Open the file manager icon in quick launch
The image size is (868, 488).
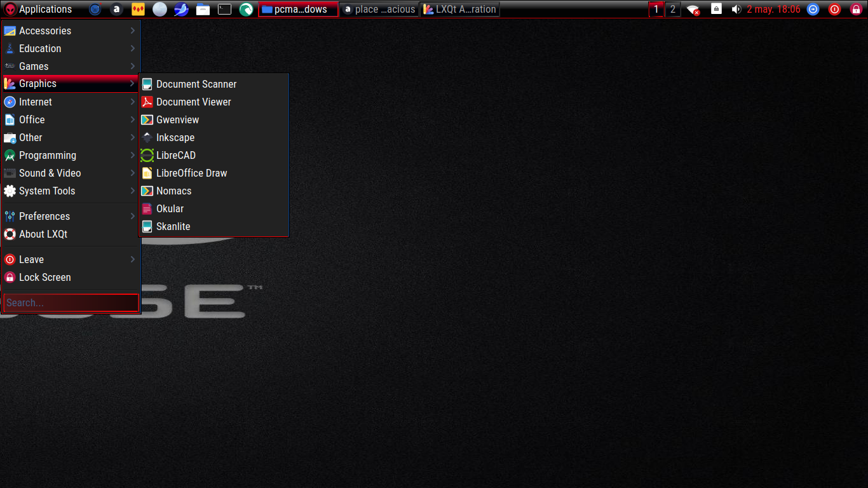click(203, 10)
